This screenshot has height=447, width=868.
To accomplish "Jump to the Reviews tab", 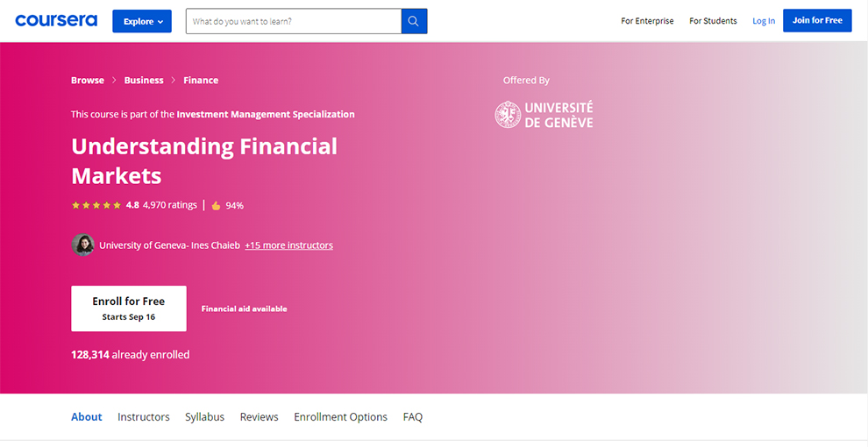I will [259, 417].
